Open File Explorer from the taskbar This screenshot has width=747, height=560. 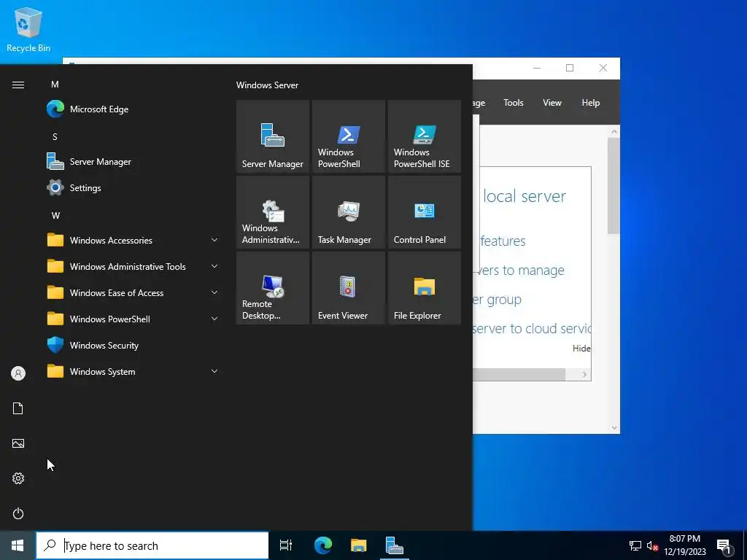click(x=359, y=545)
